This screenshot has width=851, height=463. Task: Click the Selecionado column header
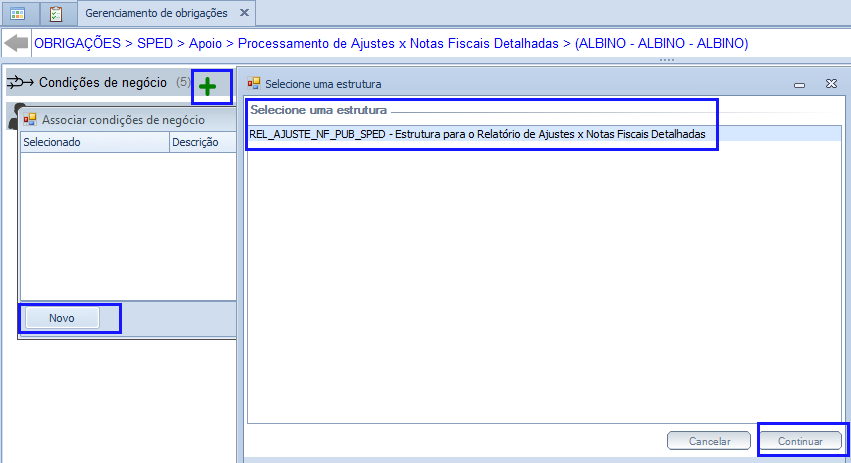tap(95, 142)
